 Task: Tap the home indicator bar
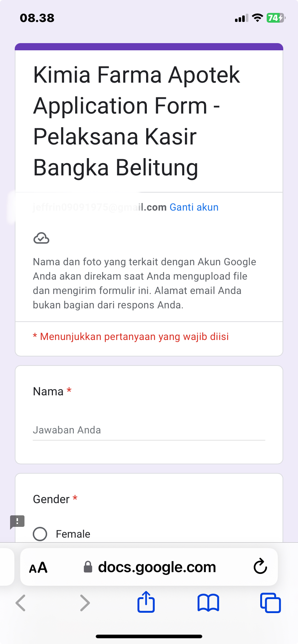coord(149,636)
